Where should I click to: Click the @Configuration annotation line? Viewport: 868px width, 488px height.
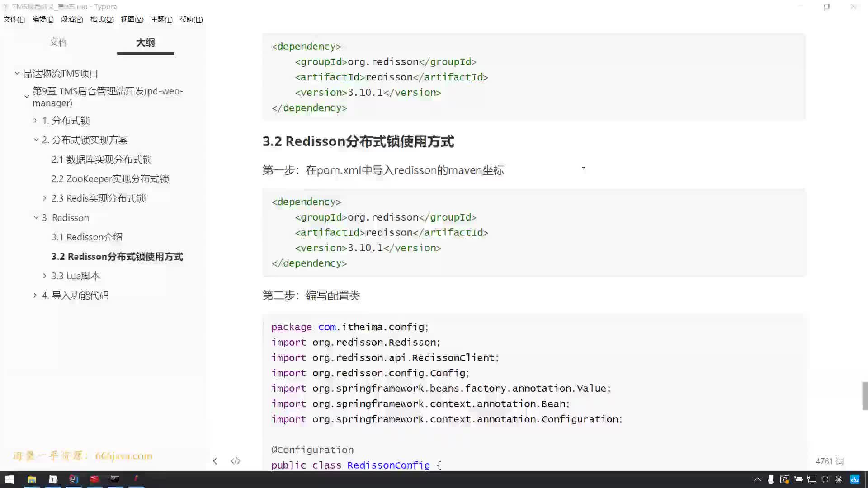click(x=312, y=450)
